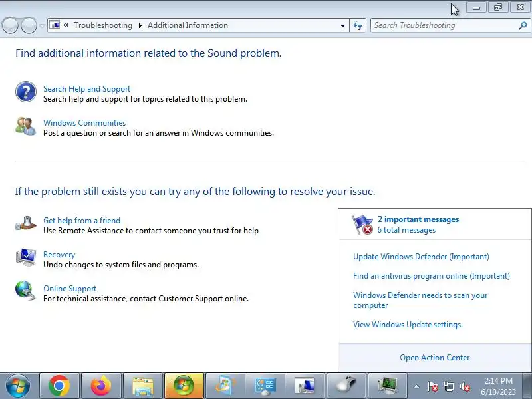Click the Online Support globe icon
532x399 pixels.
tap(26, 291)
